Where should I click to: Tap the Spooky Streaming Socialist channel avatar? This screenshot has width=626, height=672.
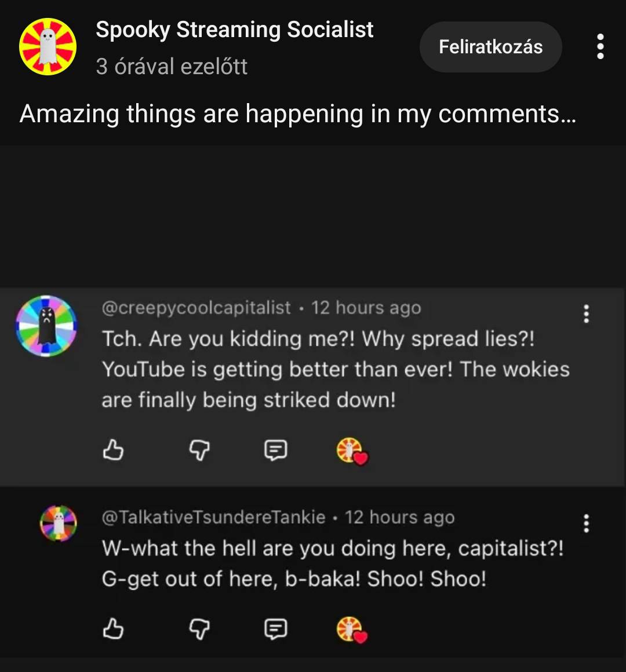(x=48, y=46)
